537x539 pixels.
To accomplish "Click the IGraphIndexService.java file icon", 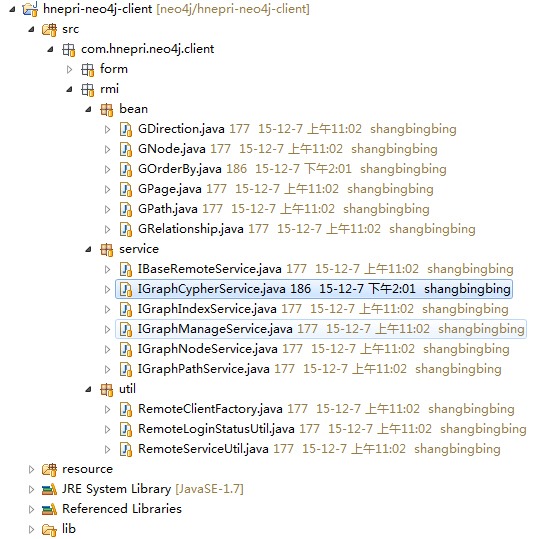I will point(126,309).
